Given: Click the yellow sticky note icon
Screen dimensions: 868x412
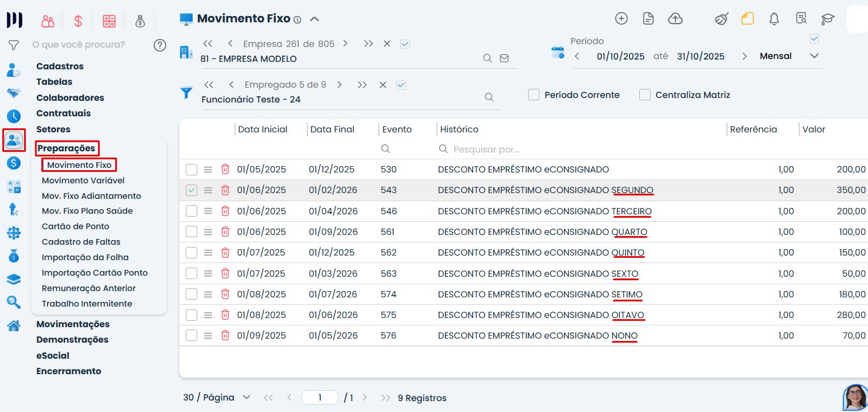Looking at the screenshot, I should coord(747,19).
